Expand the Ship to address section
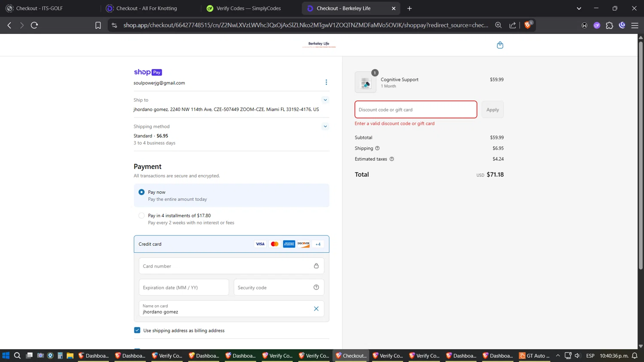 tap(325, 100)
